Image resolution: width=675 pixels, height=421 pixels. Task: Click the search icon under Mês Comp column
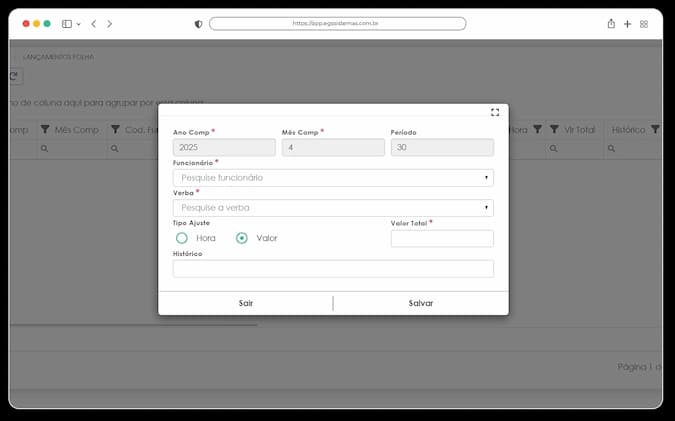44,149
